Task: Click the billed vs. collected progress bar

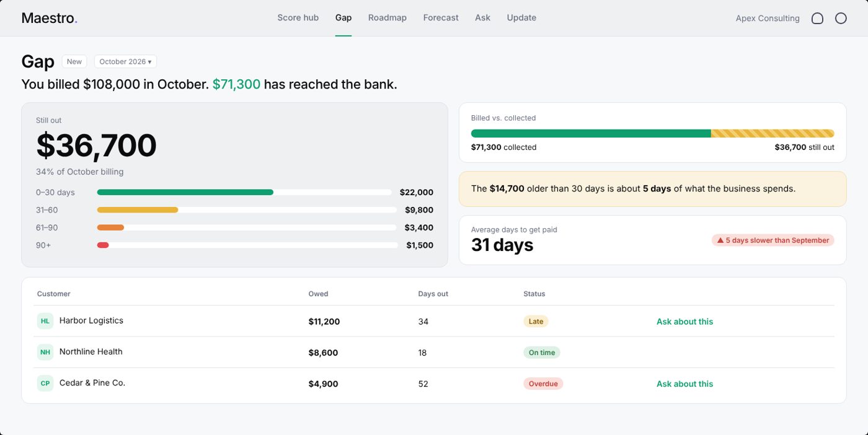Action: [652, 133]
